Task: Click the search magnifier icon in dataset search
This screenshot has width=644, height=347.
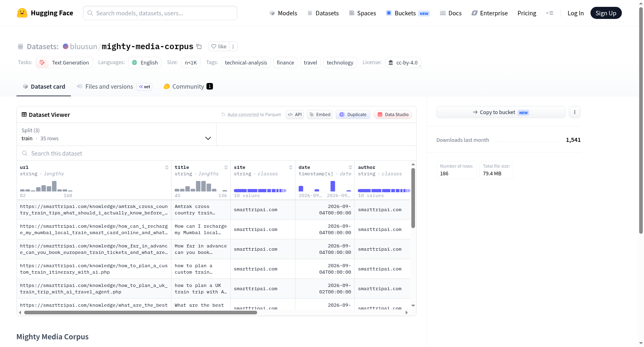Action: tap(25, 153)
